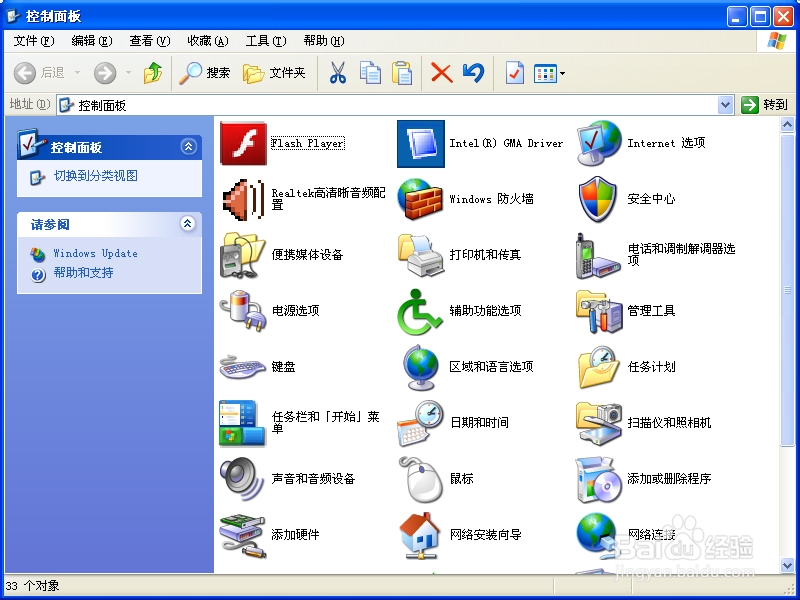The width and height of the screenshot is (800, 600).
Task: Click the 帮助和支持 link
Action: pos(83,273)
